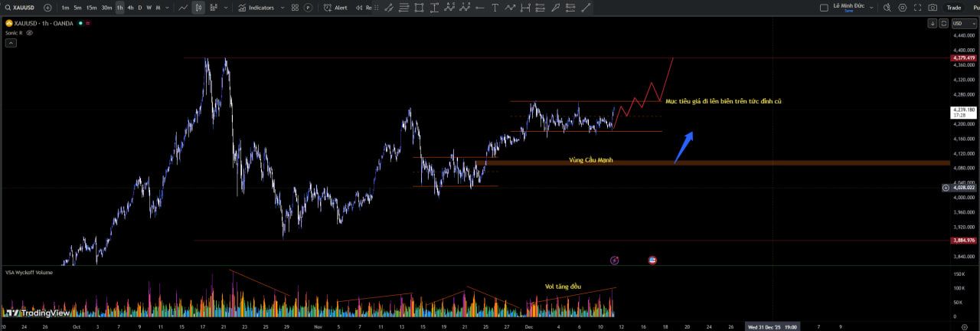Select candlestick chart style
The image size is (980, 331).
pyautogui.click(x=198, y=8)
